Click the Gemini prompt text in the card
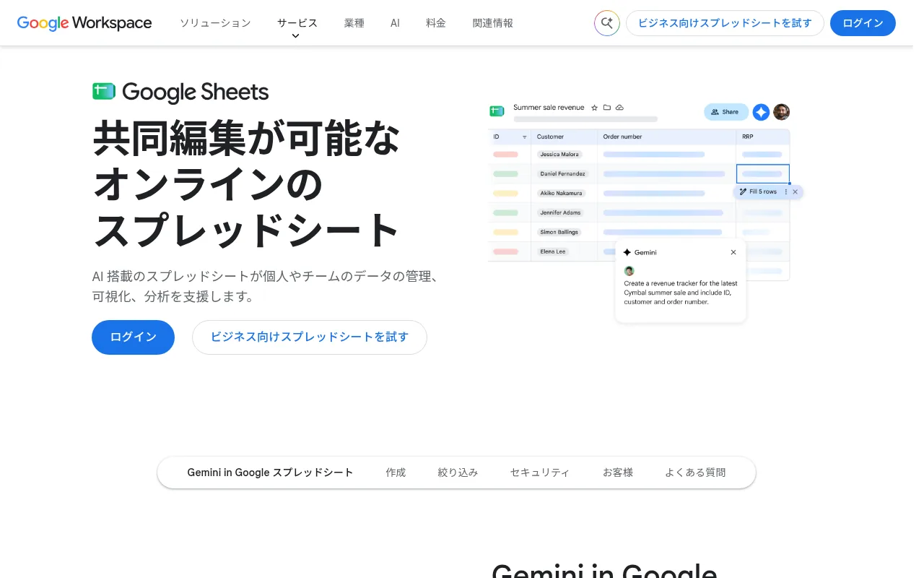The width and height of the screenshot is (924, 578). 681,293
